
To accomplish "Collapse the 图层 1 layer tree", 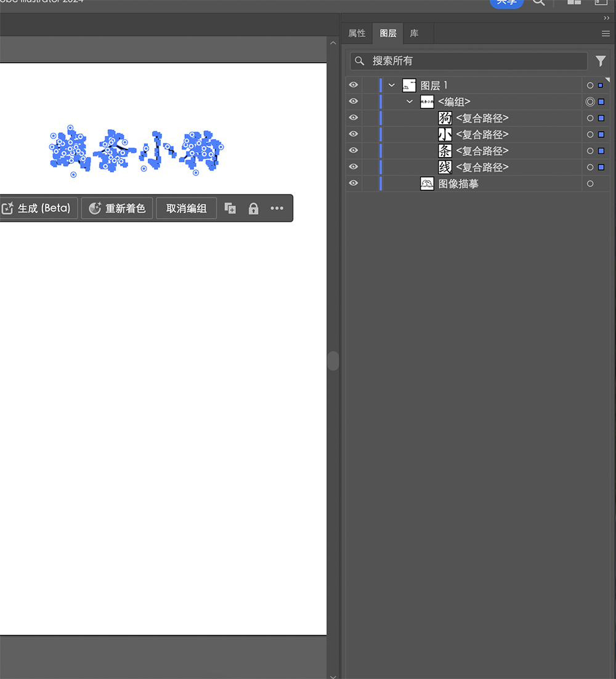I will (x=392, y=85).
